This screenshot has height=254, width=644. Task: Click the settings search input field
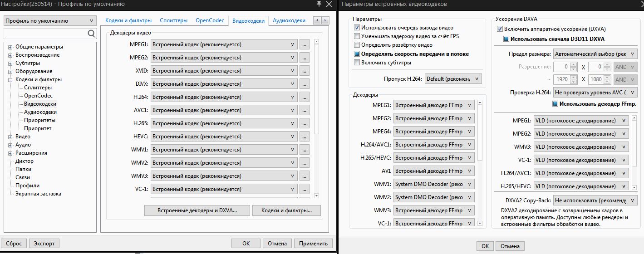44,34
